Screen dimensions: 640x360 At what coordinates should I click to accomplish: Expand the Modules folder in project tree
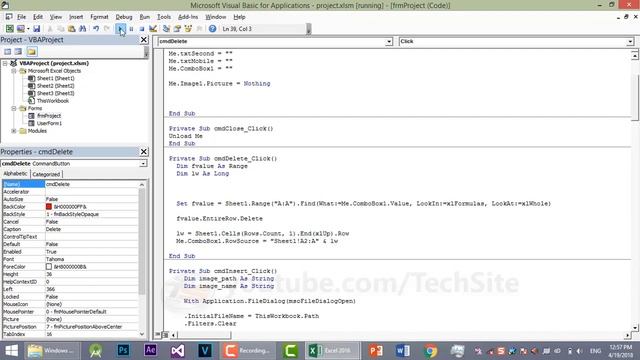[x=14, y=131]
